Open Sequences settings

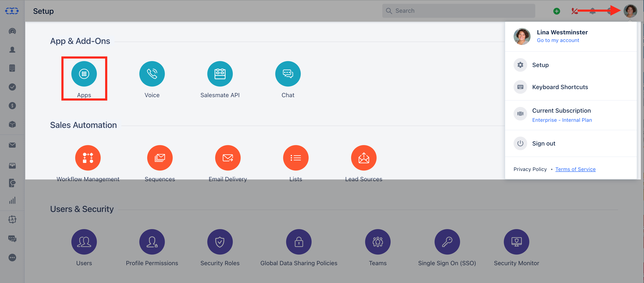(160, 158)
